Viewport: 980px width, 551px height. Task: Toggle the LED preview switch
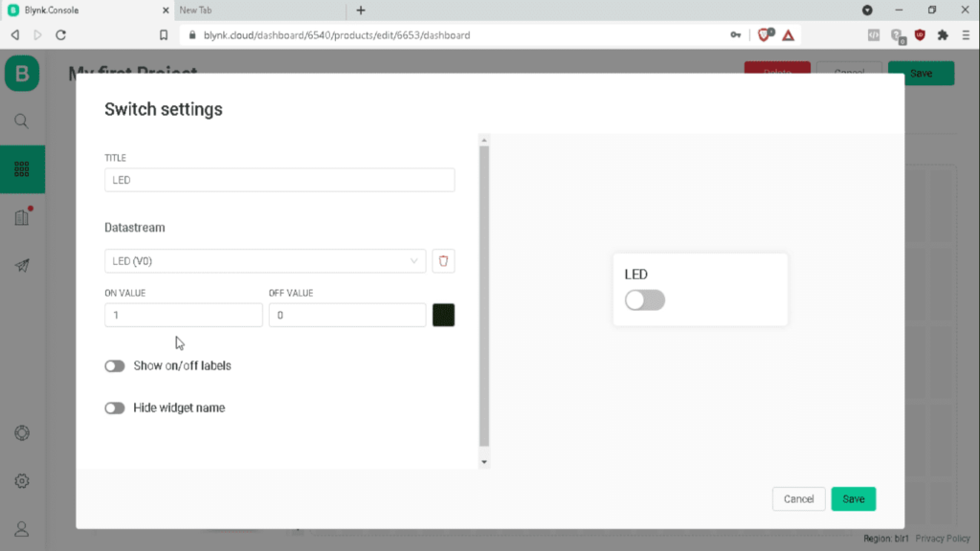[x=644, y=300]
